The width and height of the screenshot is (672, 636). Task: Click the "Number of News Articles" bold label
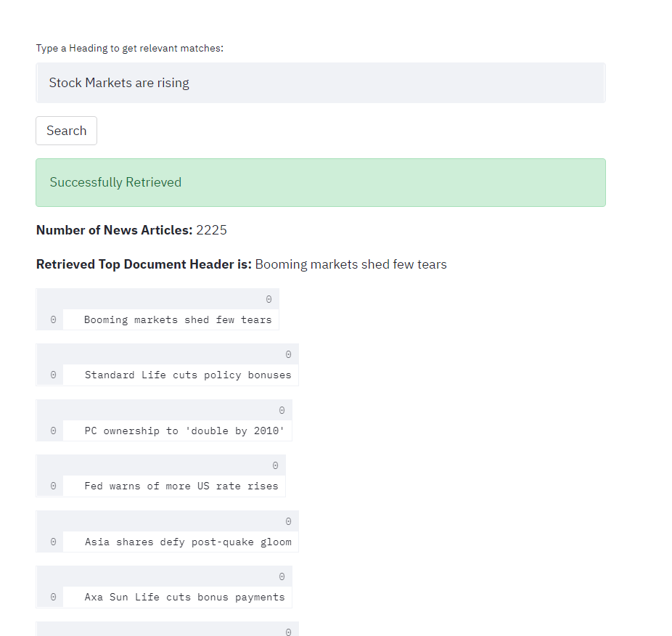point(114,230)
